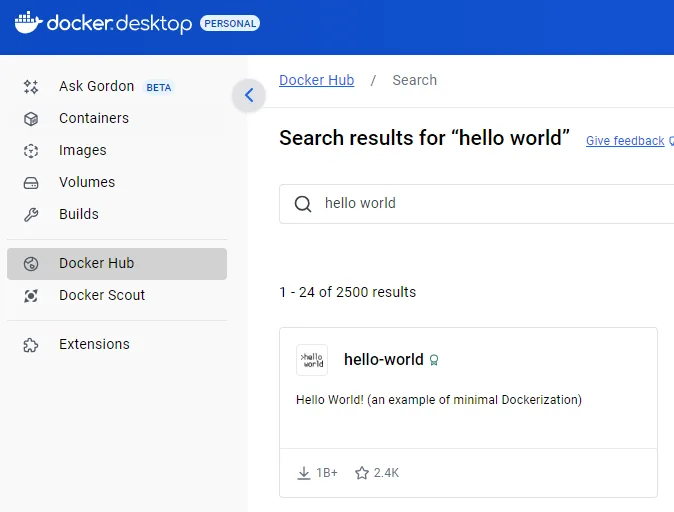The image size is (674, 512).
Task: Click the search results heading
Action: 424,138
